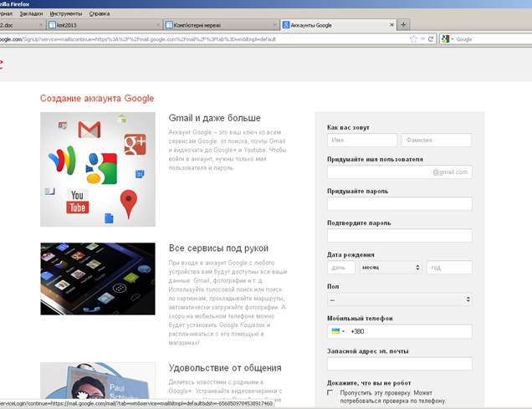
Task: Click the Android tablet image
Action: click(x=98, y=279)
